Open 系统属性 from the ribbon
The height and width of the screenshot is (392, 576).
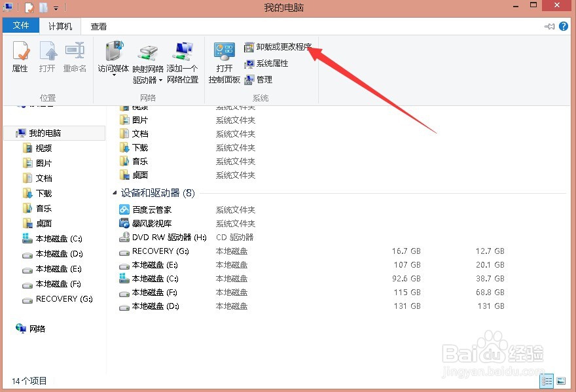[x=265, y=63]
